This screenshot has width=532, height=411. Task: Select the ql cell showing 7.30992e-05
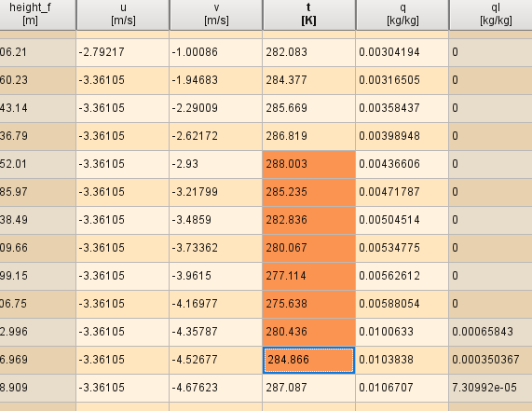pyautogui.click(x=491, y=388)
